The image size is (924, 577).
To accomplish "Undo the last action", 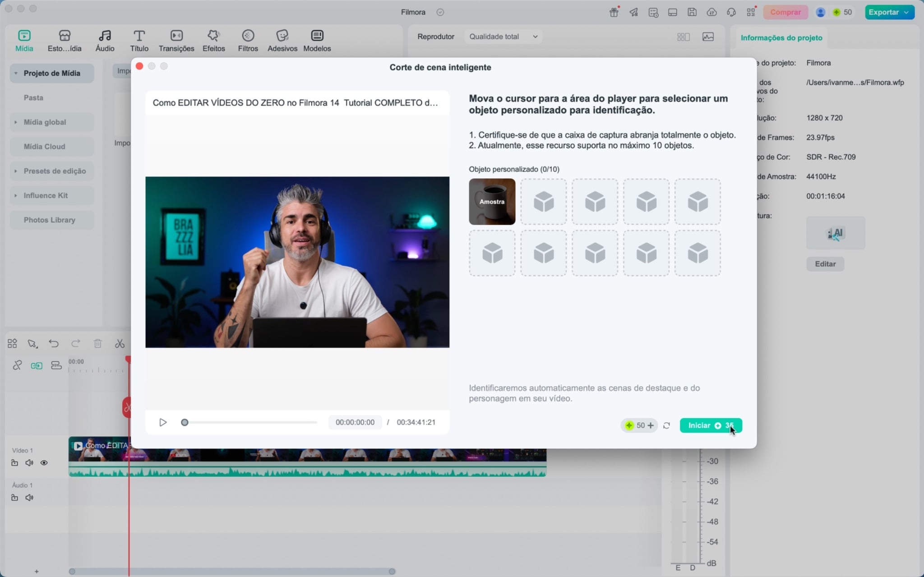I will (54, 344).
